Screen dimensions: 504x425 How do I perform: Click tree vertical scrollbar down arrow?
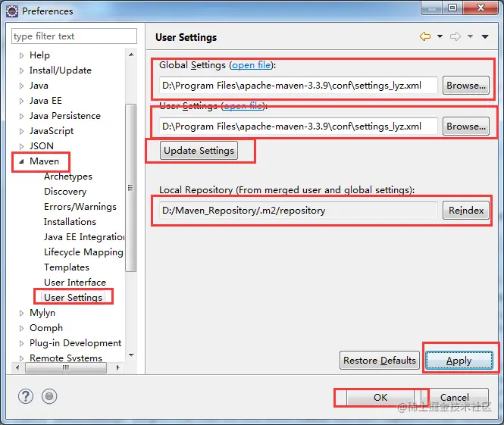click(x=131, y=355)
